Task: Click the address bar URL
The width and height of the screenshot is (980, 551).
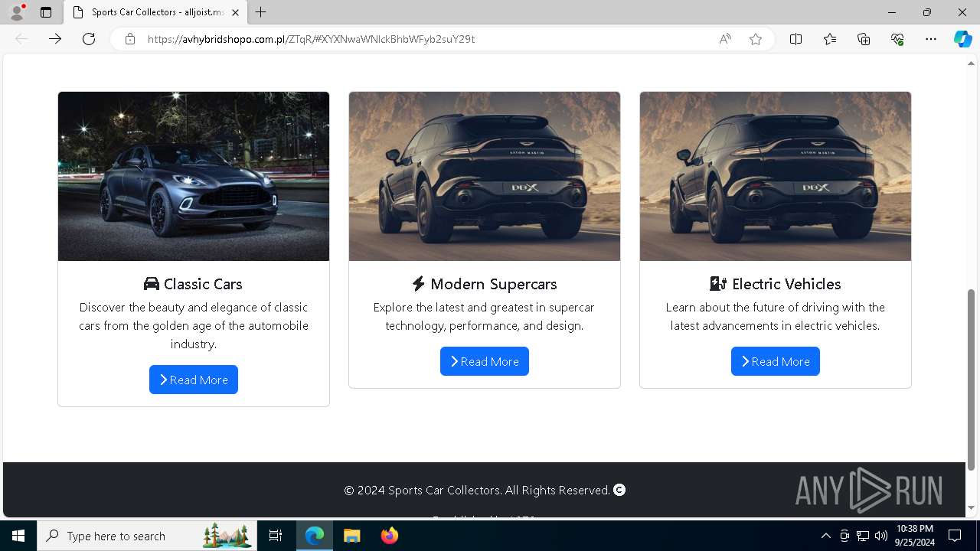Action: pos(311,39)
